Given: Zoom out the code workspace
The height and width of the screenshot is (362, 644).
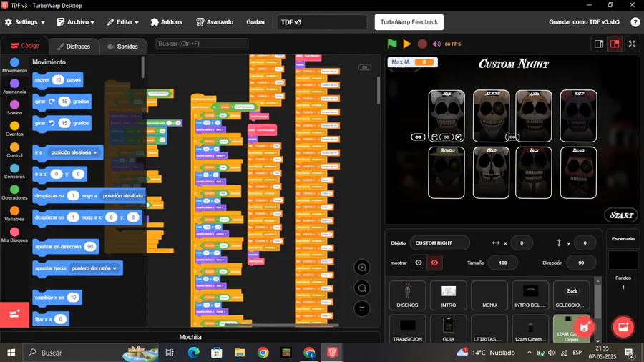Looking at the screenshot, I should 362,288.
